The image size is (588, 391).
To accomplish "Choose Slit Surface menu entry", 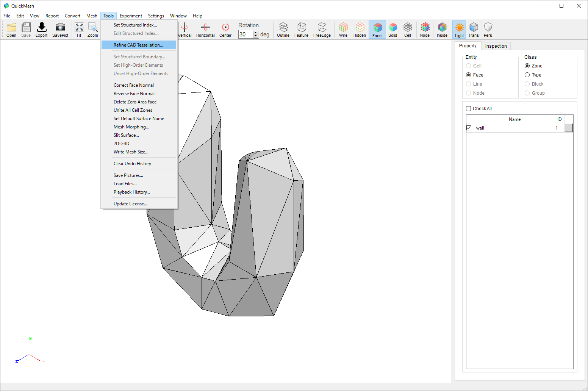I will [x=139, y=135].
